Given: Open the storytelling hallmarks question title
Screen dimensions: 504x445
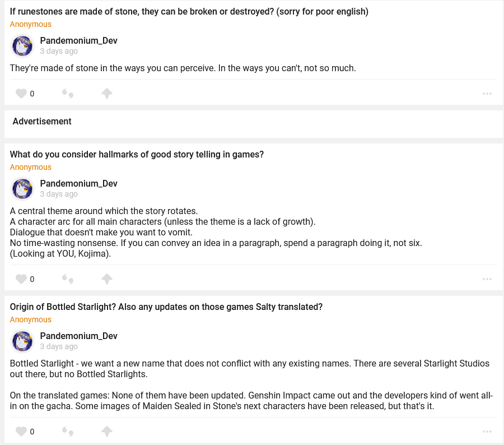Looking at the screenshot, I should pyautogui.click(x=137, y=154).
